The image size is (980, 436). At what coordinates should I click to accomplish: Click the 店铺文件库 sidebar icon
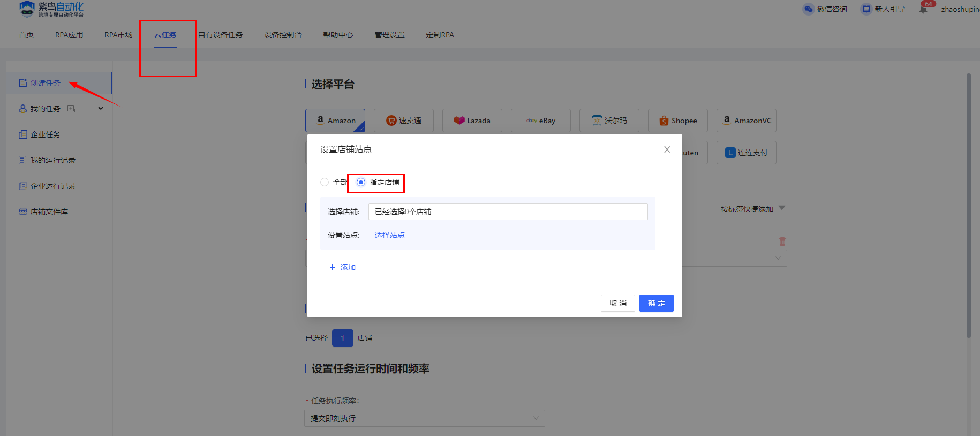(22, 212)
